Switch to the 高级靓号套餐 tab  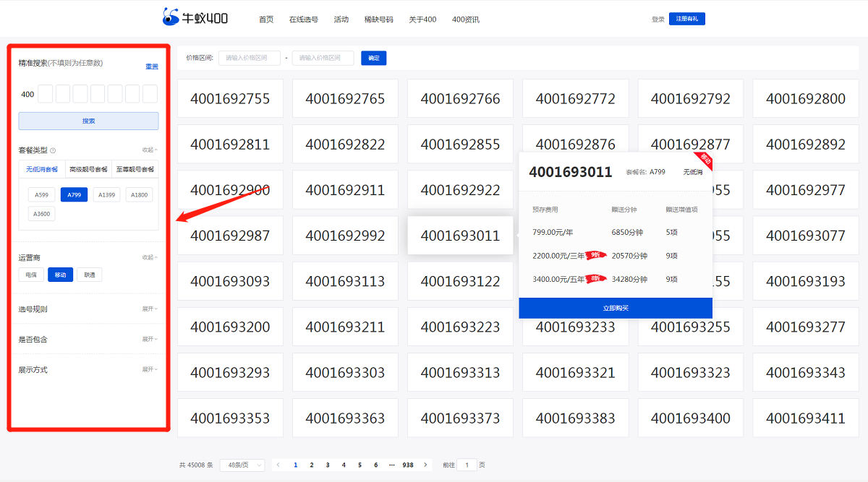point(88,169)
